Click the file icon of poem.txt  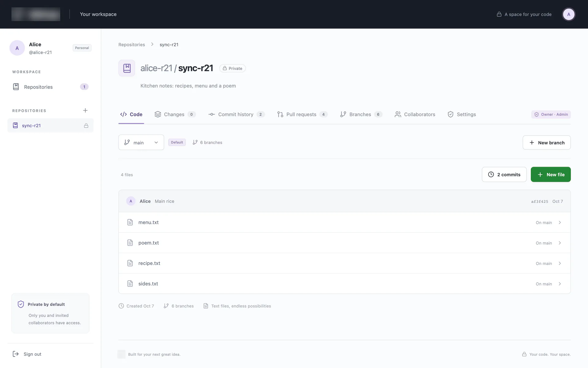(130, 243)
